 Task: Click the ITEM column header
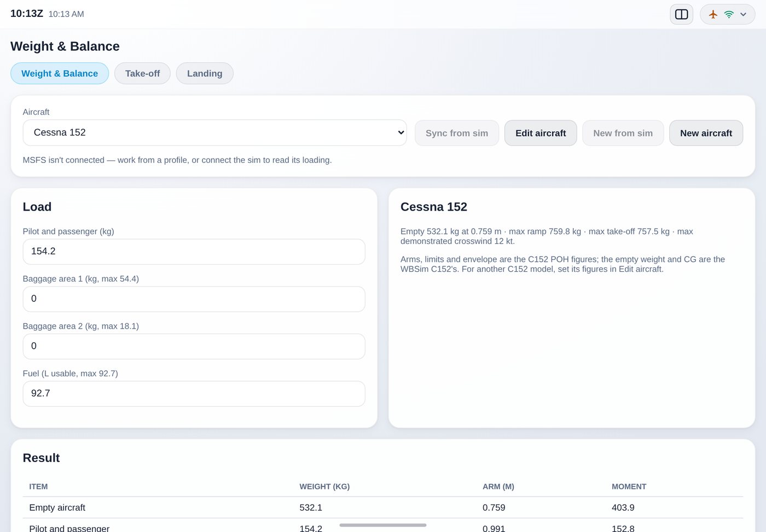click(x=38, y=487)
